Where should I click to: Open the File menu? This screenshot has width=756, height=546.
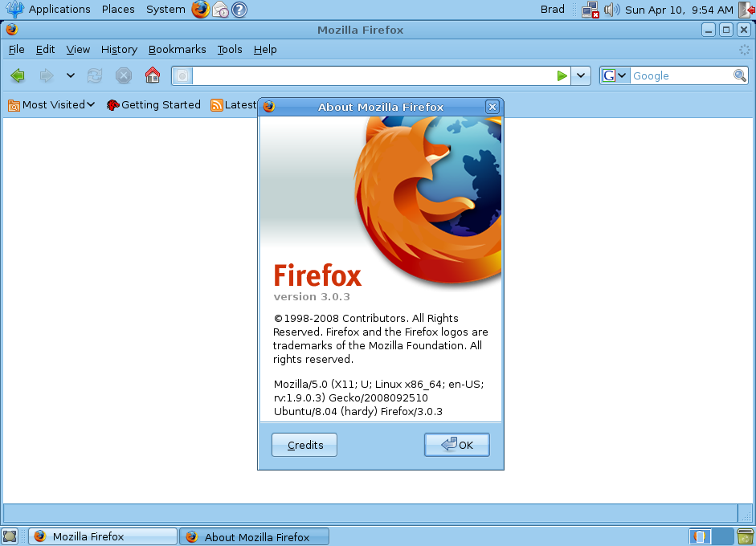click(x=16, y=50)
